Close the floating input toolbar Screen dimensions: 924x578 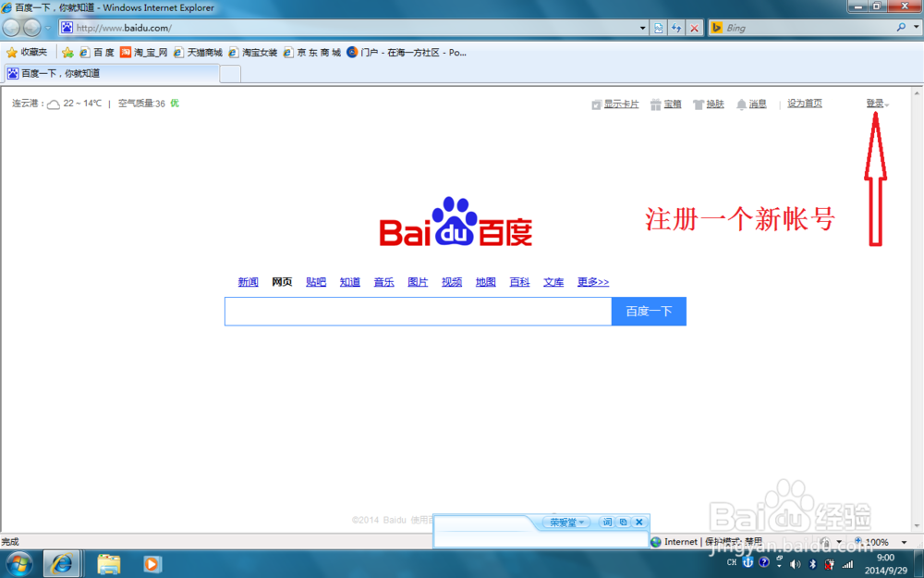[638, 522]
